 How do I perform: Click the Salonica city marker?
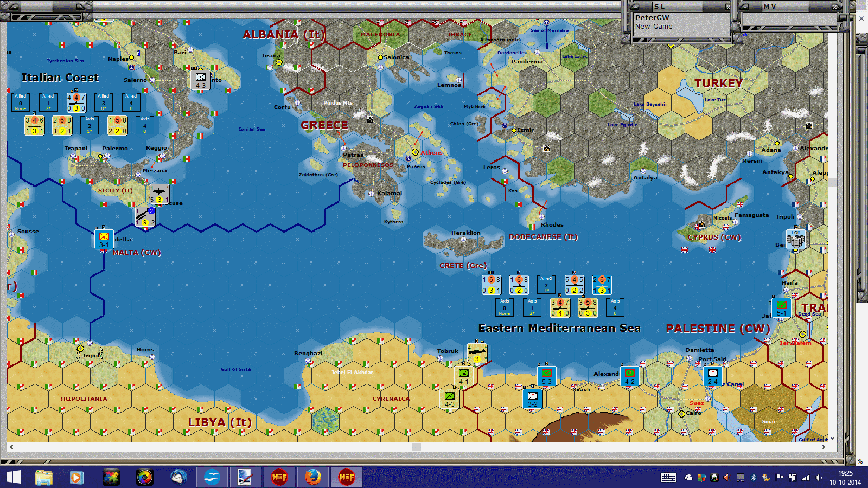380,57
